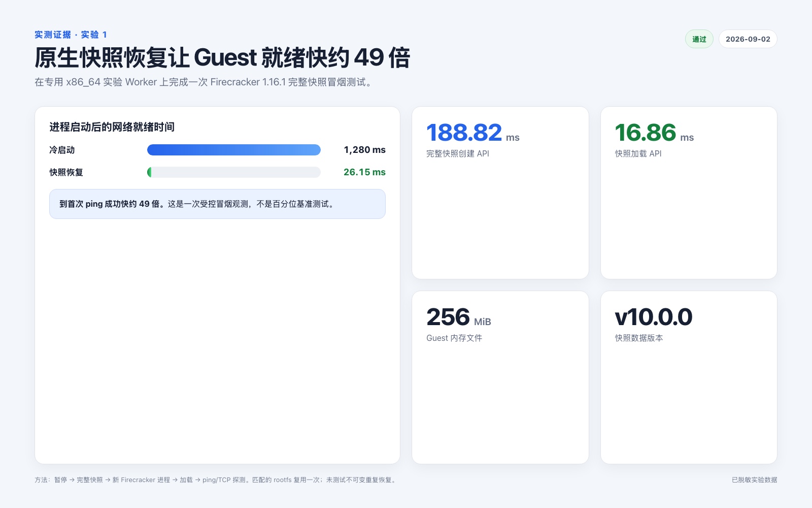Click the subtitle mentioning Firecracker 1.16.1
The image size is (812, 508).
204,82
